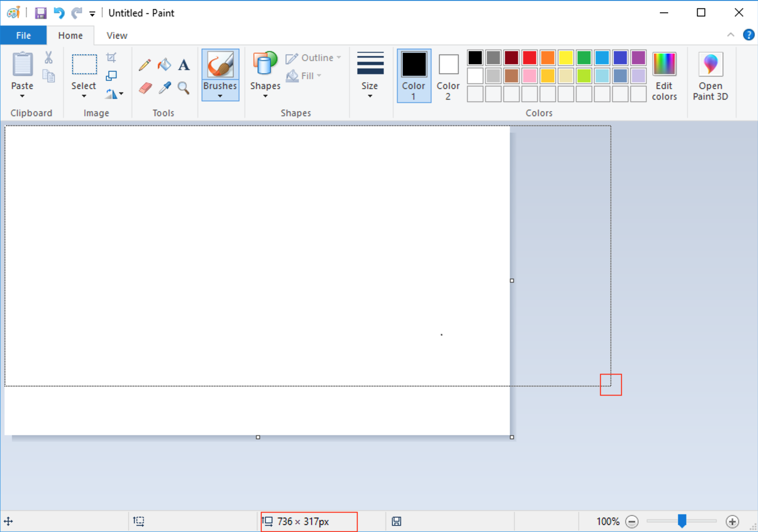The image size is (758, 532).
Task: Activate the Magnifier tool
Action: (183, 88)
